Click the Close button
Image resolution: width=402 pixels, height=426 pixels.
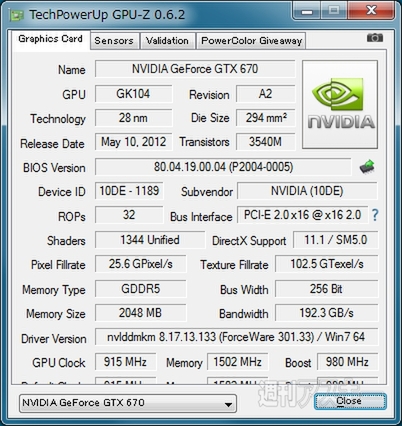[x=350, y=401]
